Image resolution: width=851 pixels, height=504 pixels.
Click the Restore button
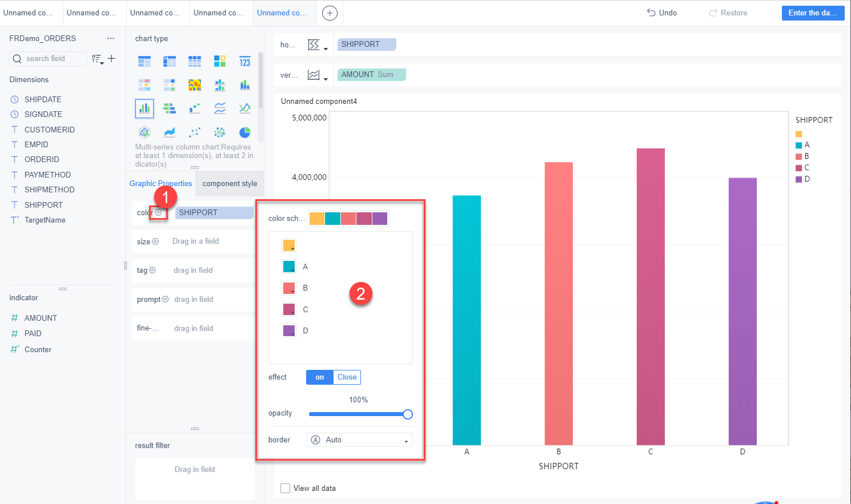tap(728, 13)
